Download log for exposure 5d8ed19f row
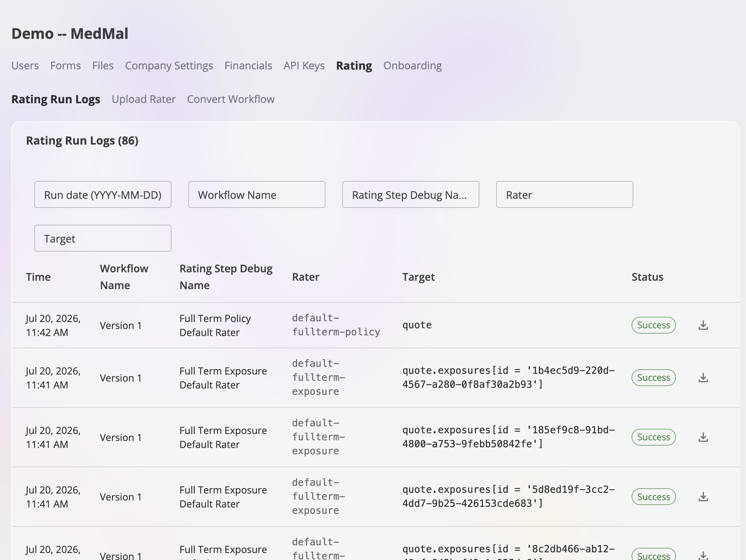 pyautogui.click(x=703, y=497)
